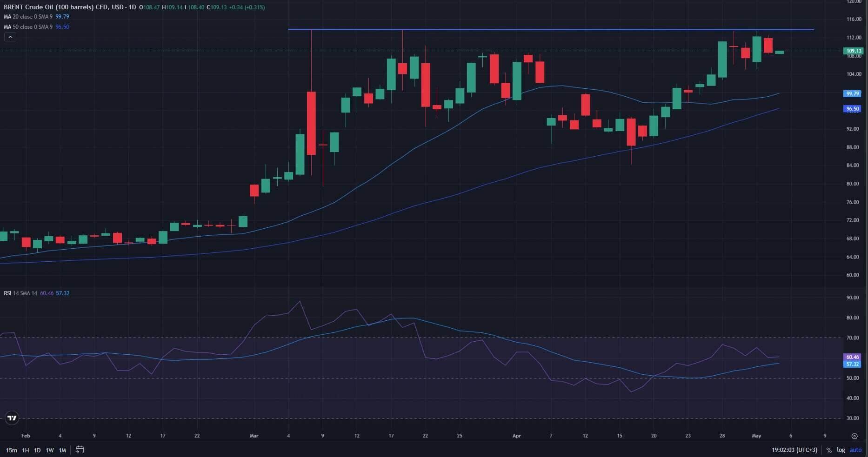Click the 64.00 price axis label
This screenshot has height=457, width=868.
pyautogui.click(x=853, y=257)
